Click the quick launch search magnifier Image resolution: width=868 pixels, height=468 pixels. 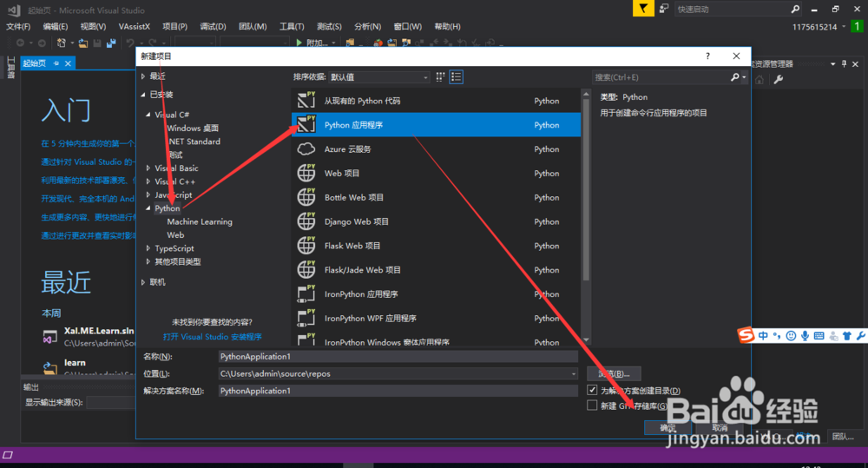[795, 9]
